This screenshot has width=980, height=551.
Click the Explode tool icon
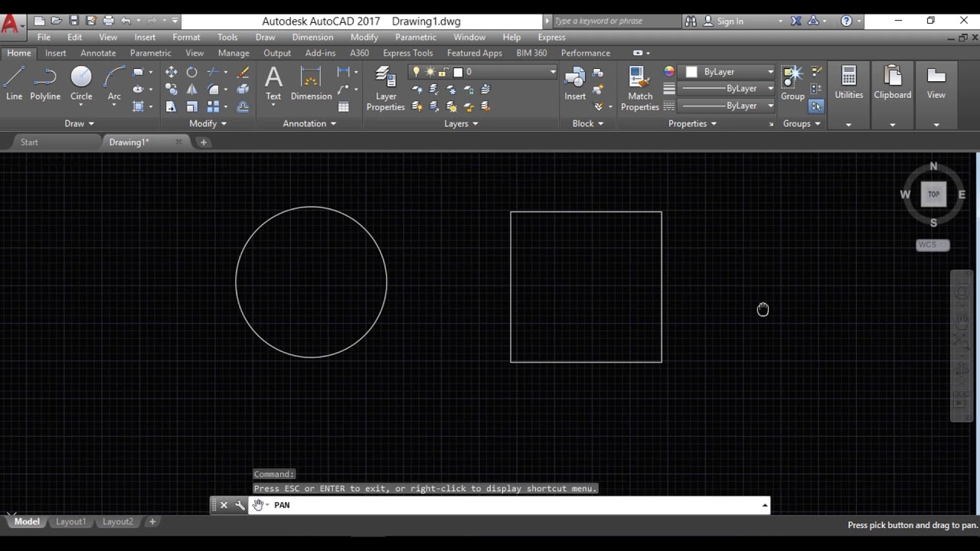(x=243, y=90)
